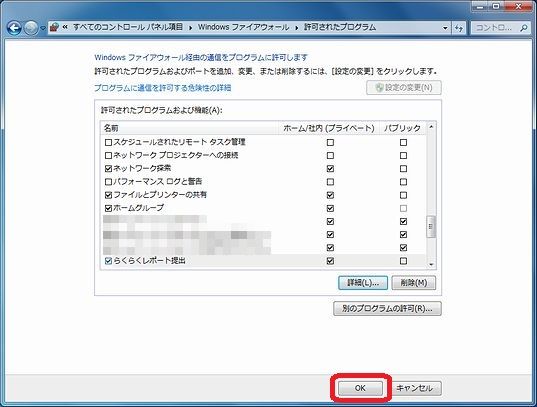537x407 pixels.
Task: Toggle パフォーマンス ログと警告 checkbox
Action: click(x=108, y=182)
